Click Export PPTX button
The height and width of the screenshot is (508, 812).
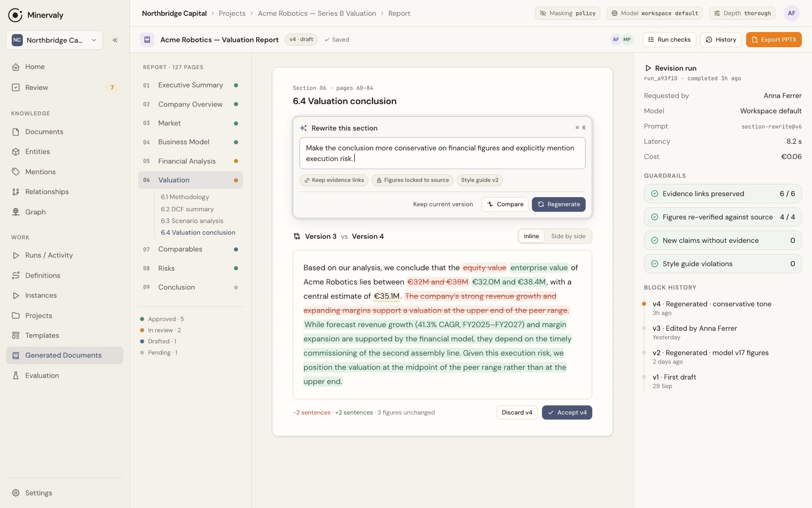[773, 39]
